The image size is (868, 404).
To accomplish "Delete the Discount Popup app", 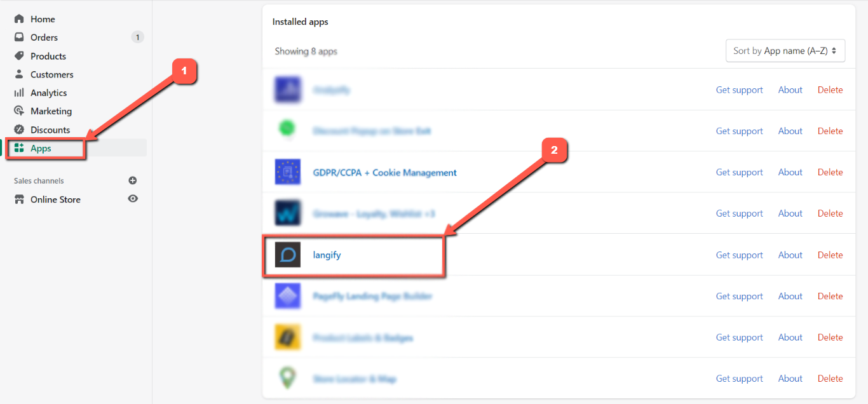I will click(x=831, y=131).
